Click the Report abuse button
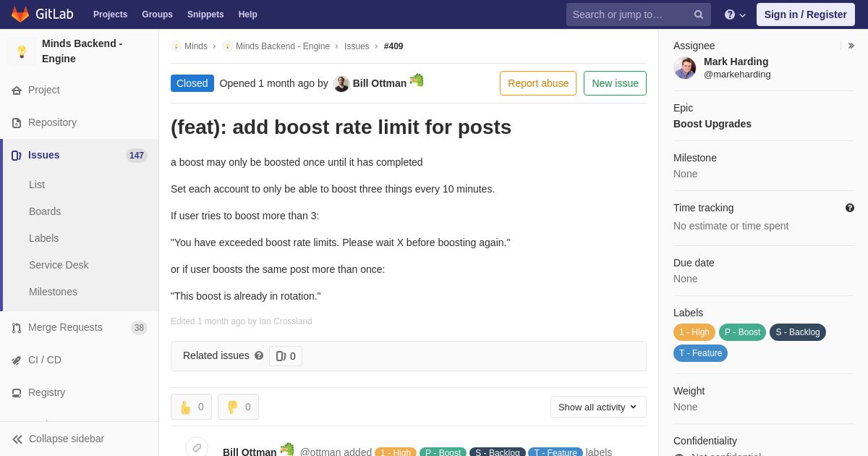Viewport: 868px width, 456px height. (x=538, y=83)
